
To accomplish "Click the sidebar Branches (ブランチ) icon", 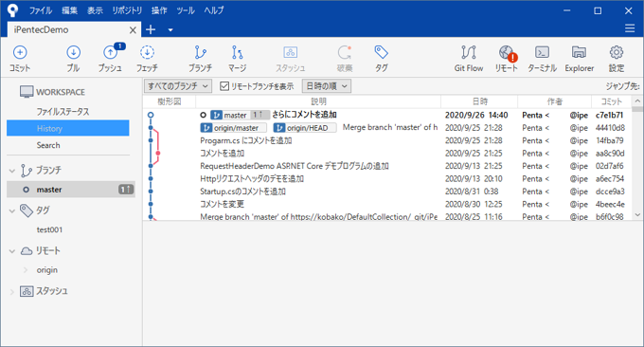I will 26,171.
